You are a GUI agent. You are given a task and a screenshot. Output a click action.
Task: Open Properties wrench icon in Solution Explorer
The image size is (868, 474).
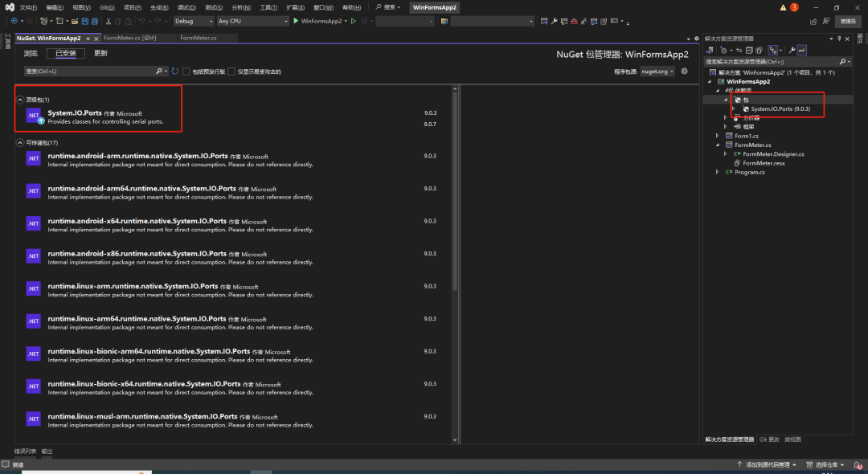click(792, 50)
